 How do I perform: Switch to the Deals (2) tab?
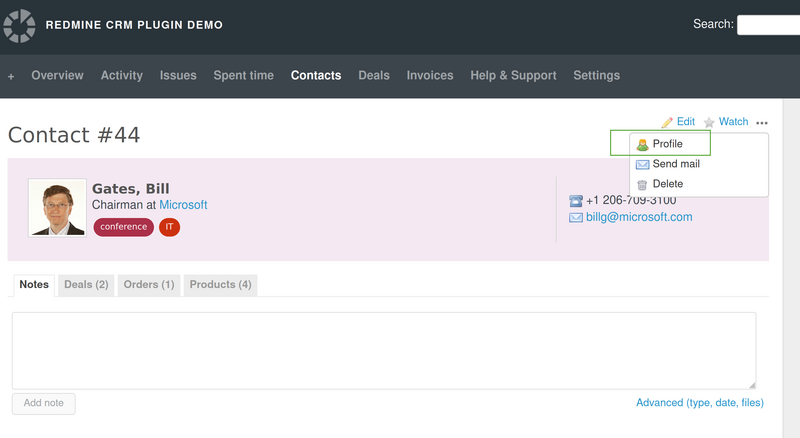click(86, 285)
